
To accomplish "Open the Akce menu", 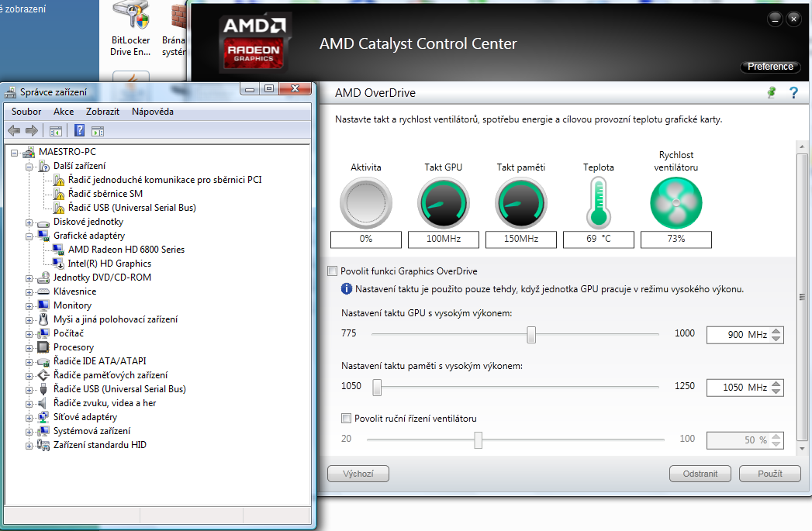I will (64, 112).
